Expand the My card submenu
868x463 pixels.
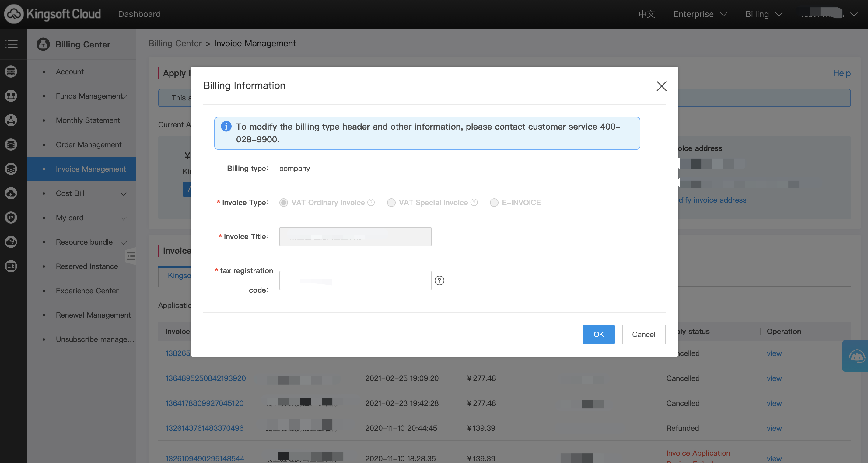(124, 218)
